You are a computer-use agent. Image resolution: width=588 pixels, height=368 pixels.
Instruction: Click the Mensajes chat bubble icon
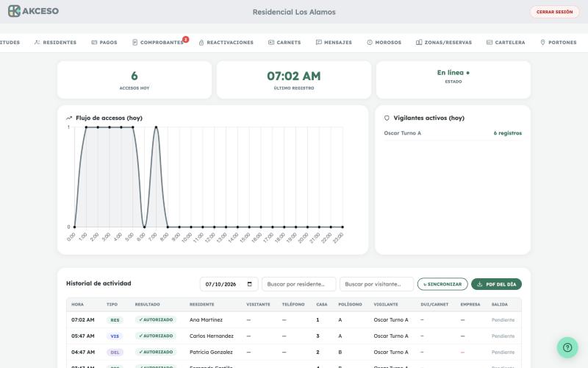(x=319, y=43)
